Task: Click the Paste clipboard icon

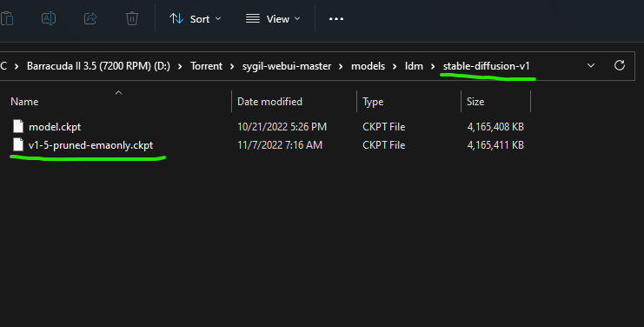Action: tap(7, 18)
